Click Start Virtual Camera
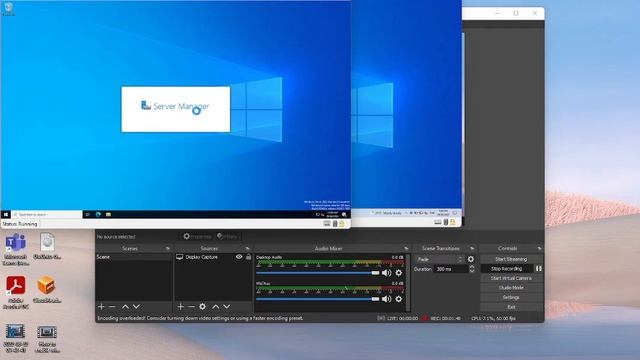This screenshot has height=360, width=640. pyautogui.click(x=511, y=278)
